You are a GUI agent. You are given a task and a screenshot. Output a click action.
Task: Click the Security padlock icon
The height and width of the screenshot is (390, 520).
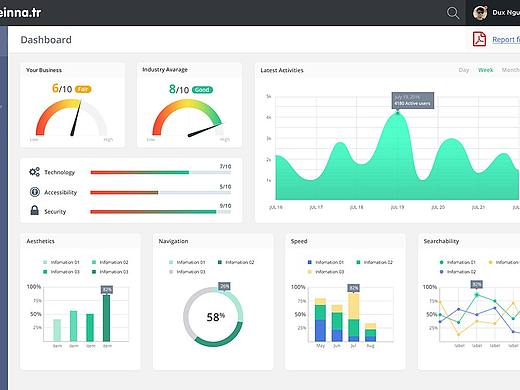click(x=34, y=210)
